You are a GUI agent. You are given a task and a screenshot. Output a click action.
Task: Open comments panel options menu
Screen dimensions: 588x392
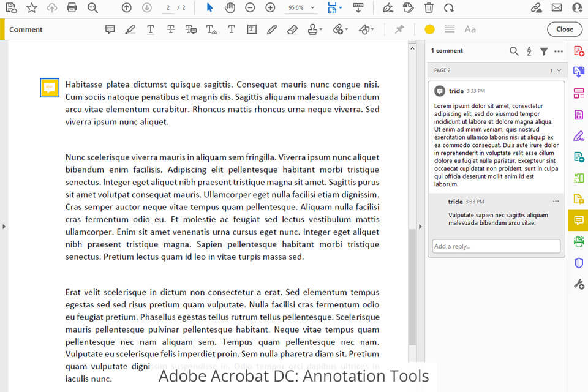[559, 51]
